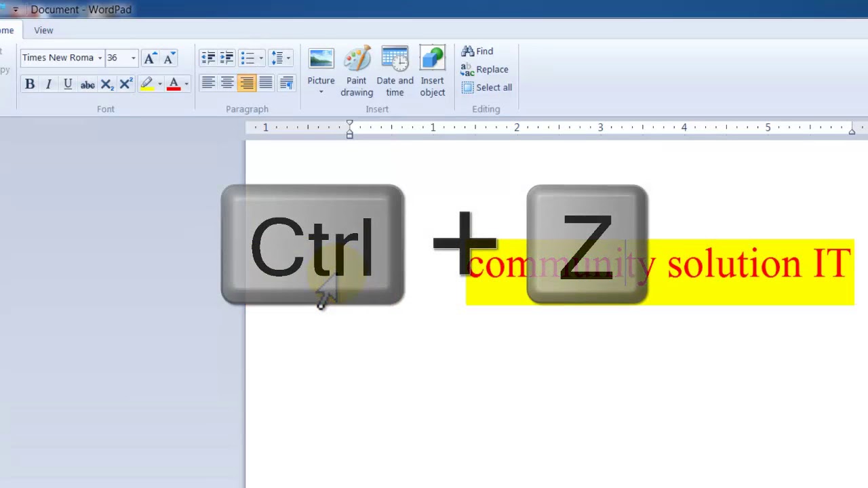The width and height of the screenshot is (868, 488).
Task: Open the Paragraph settings dialog icon
Action: coord(286,83)
